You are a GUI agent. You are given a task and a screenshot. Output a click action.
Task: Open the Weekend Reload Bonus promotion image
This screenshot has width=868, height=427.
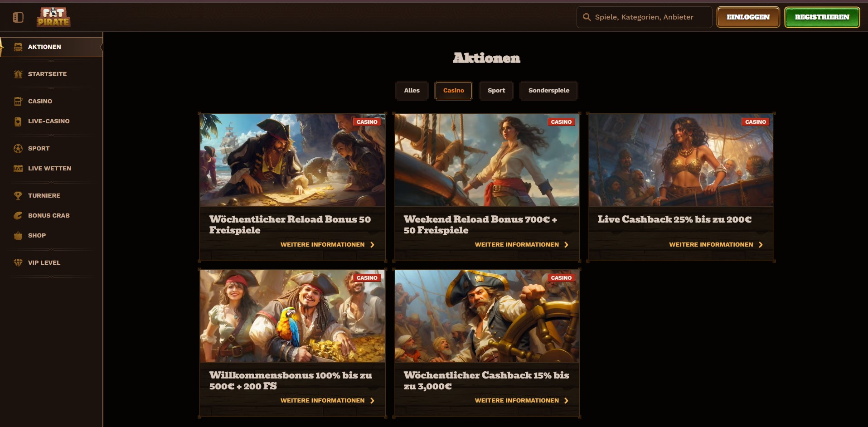(486, 160)
